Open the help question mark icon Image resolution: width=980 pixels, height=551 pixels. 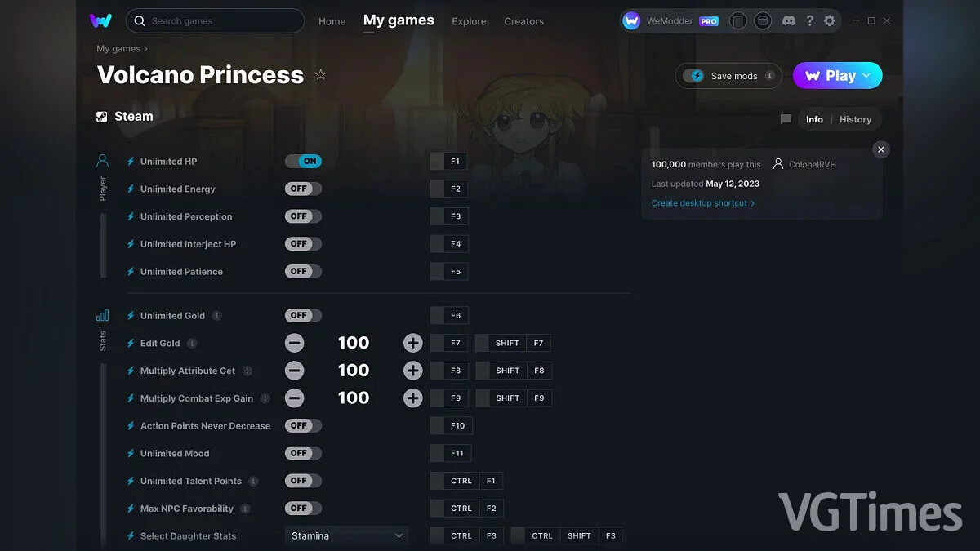point(810,20)
